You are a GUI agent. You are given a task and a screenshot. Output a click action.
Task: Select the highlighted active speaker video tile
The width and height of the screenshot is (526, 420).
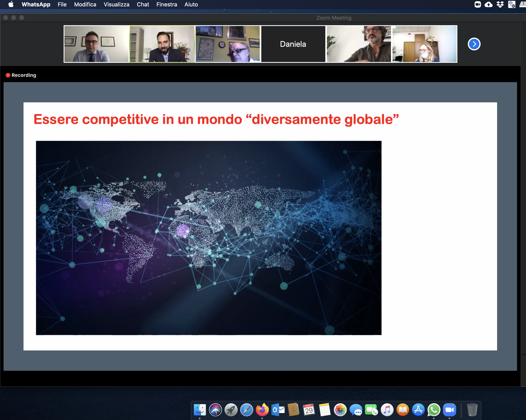point(162,44)
